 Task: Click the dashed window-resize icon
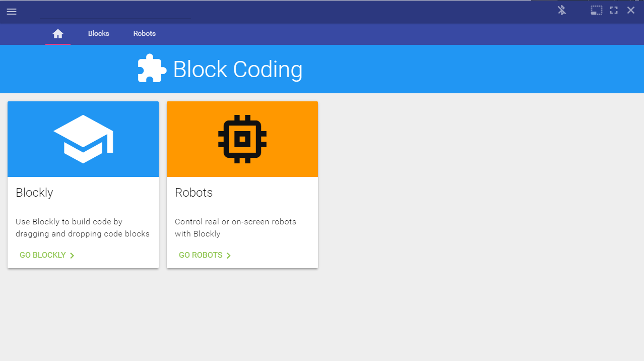(x=597, y=10)
